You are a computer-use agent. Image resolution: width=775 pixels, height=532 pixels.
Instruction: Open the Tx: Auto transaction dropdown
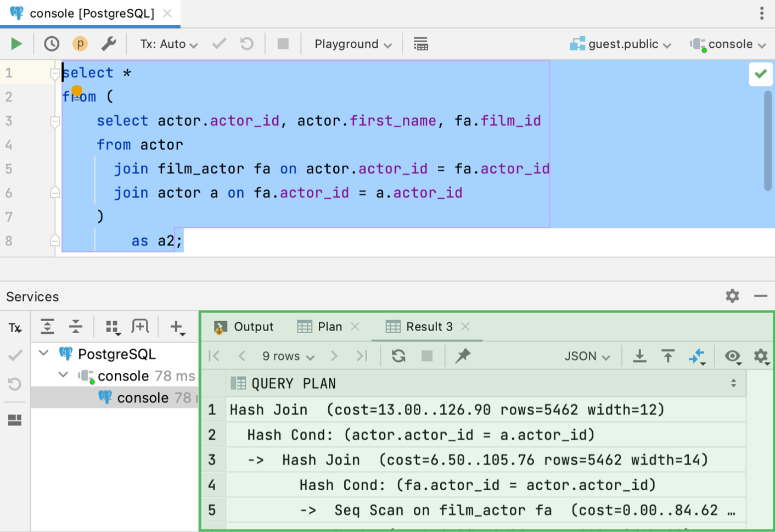(169, 44)
